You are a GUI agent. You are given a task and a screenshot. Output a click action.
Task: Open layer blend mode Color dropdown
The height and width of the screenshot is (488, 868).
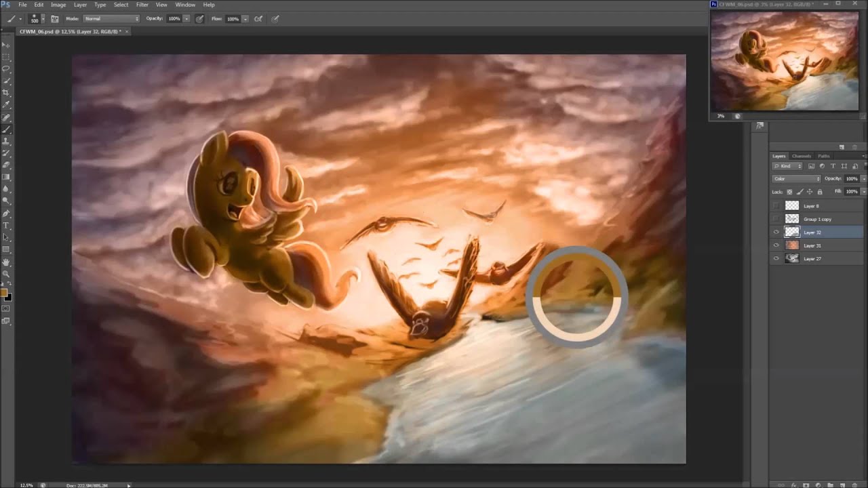click(796, 179)
